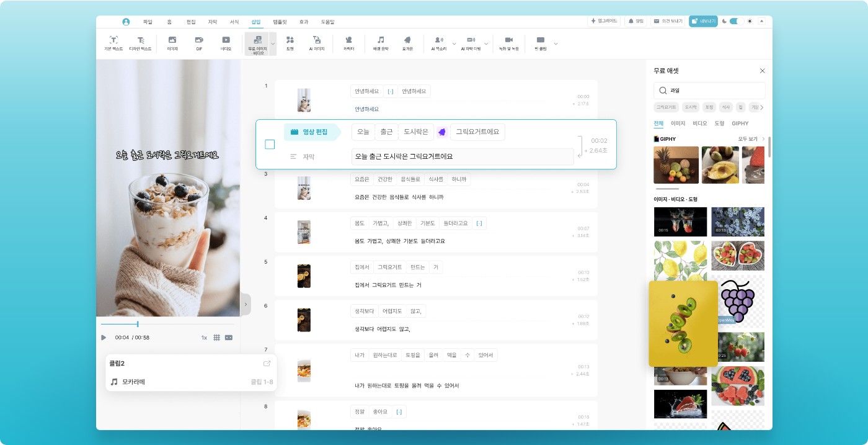Image resolution: width=868 pixels, height=445 pixels.
Task: Open the AI 자막 더빙 tool
Action: pyautogui.click(x=471, y=43)
